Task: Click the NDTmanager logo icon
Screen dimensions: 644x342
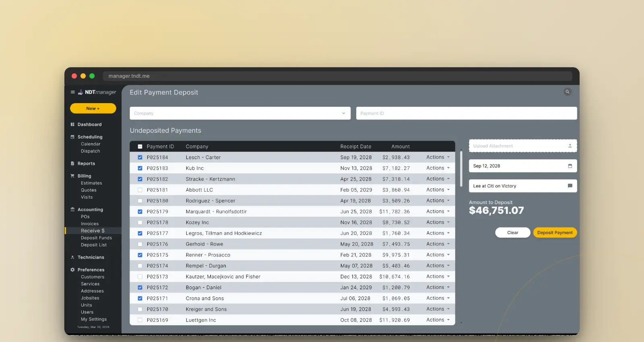Action: coord(80,92)
